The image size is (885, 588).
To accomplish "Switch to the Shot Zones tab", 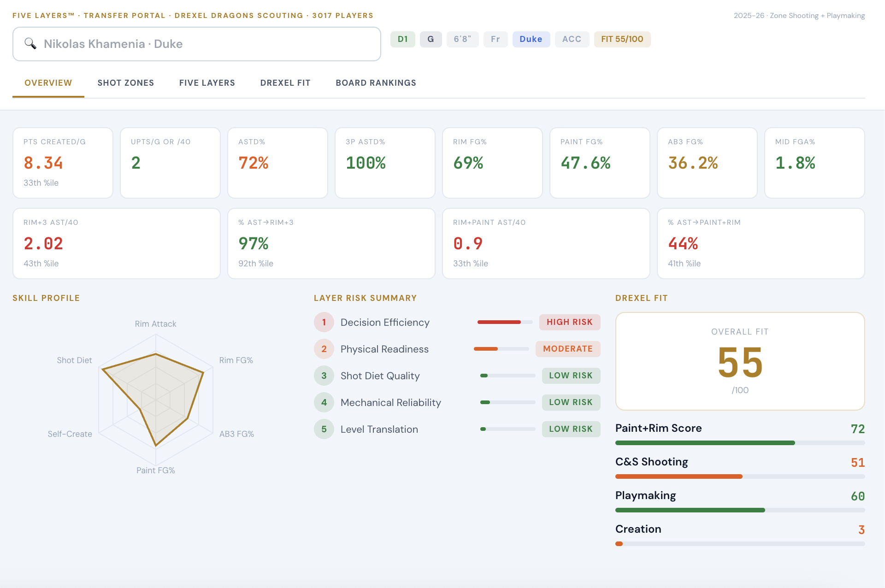I will (126, 83).
